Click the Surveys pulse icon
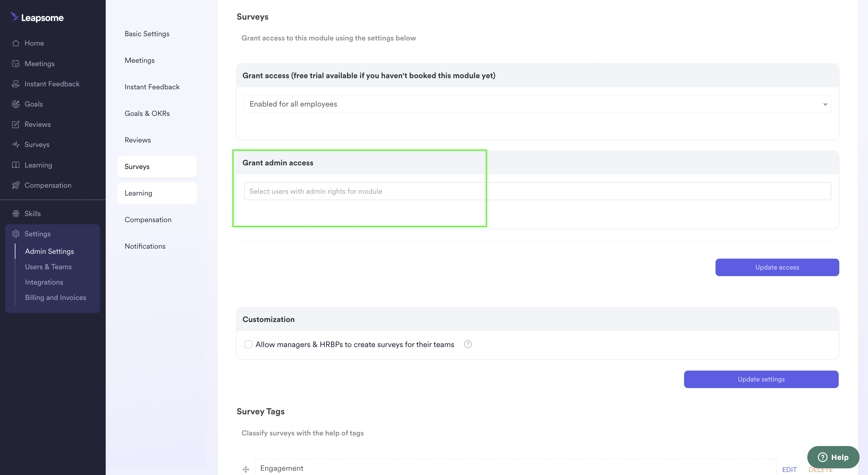 [x=16, y=145]
